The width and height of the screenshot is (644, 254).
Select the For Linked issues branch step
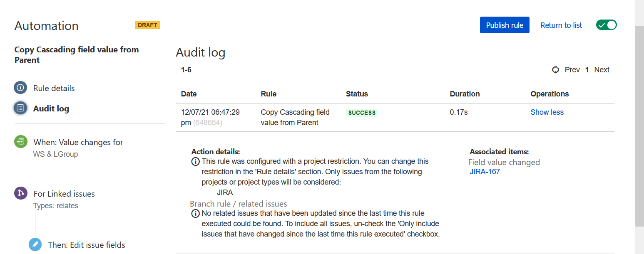pos(64,194)
